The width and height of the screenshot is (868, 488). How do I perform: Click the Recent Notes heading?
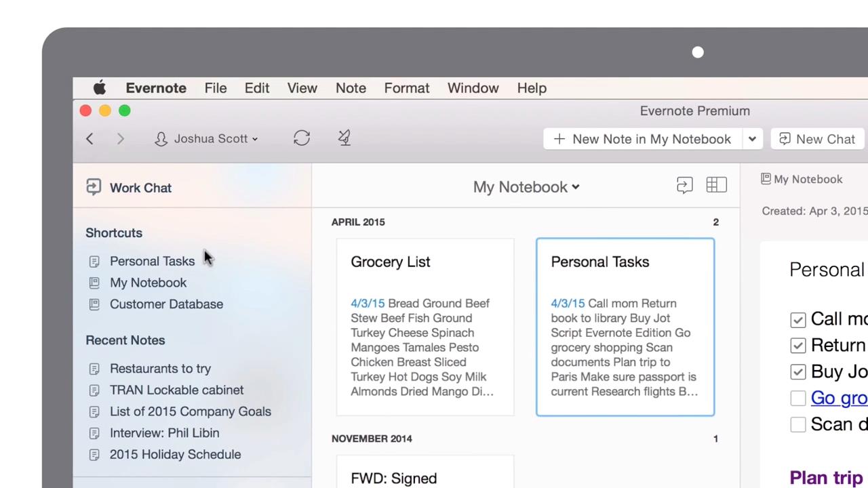click(125, 340)
